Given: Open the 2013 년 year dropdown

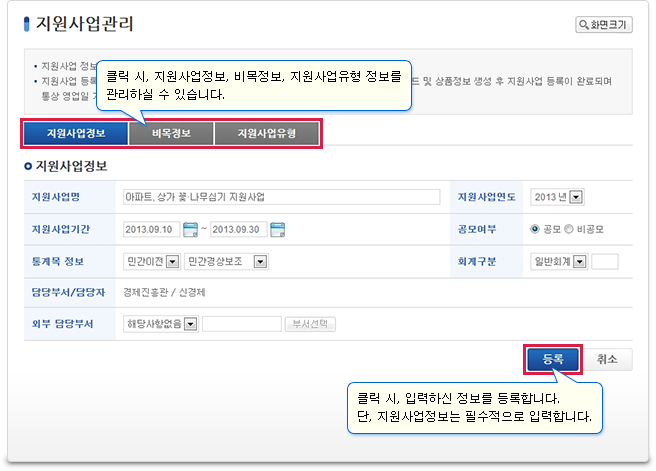Looking at the screenshot, I should [557, 197].
